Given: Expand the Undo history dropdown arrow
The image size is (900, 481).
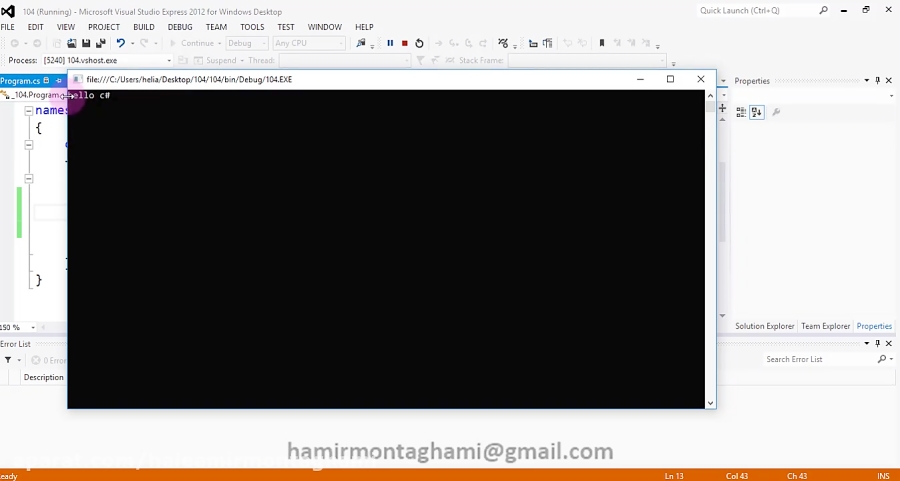Looking at the screenshot, I should (x=132, y=43).
